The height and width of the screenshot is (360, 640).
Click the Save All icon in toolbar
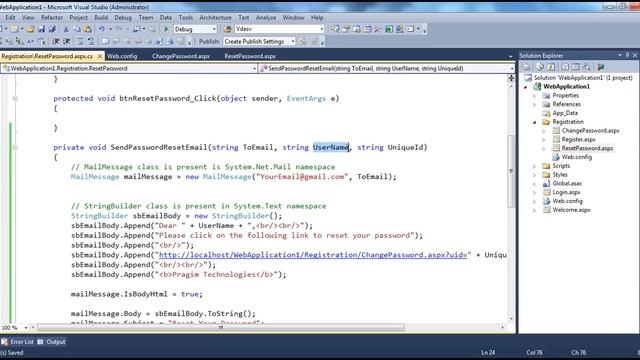52,29
